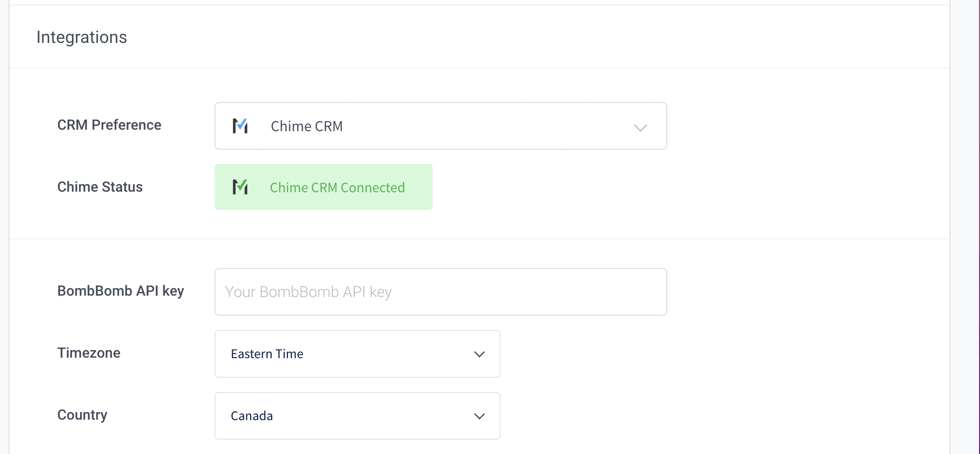Viewport: 980px width, 454px height.
Task: Open the Country dropdown box
Action: [357, 416]
